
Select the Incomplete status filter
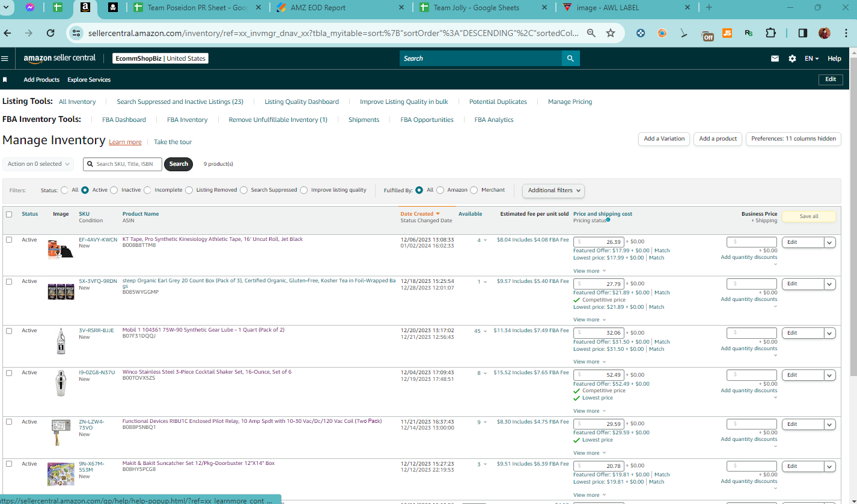[x=147, y=190]
